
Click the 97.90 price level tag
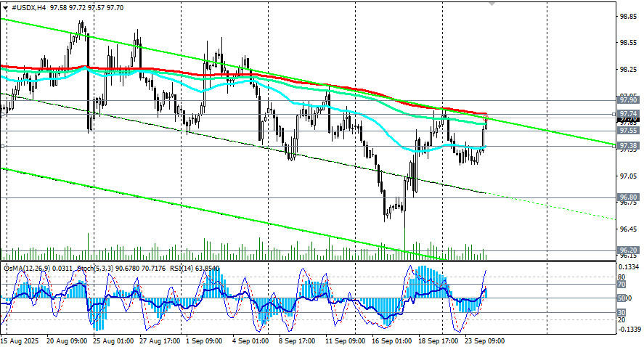point(628,100)
